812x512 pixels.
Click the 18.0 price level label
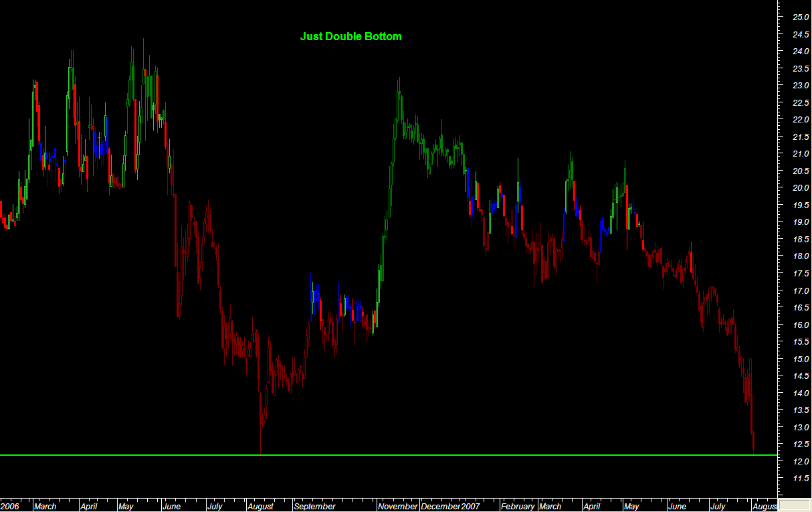[x=801, y=256]
